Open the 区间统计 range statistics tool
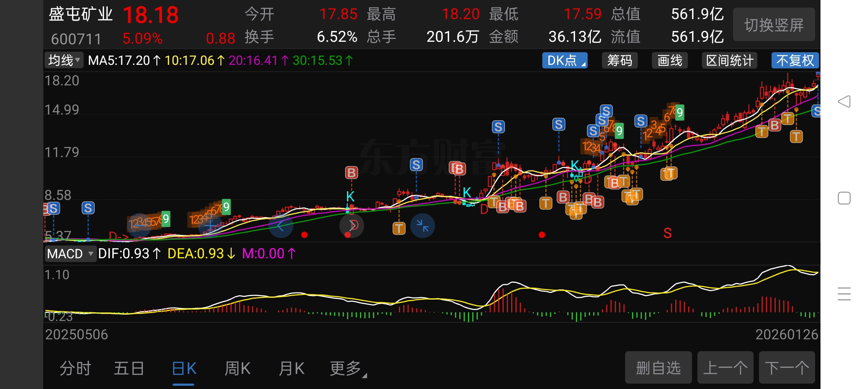Image resolution: width=868 pixels, height=389 pixels. [729, 61]
